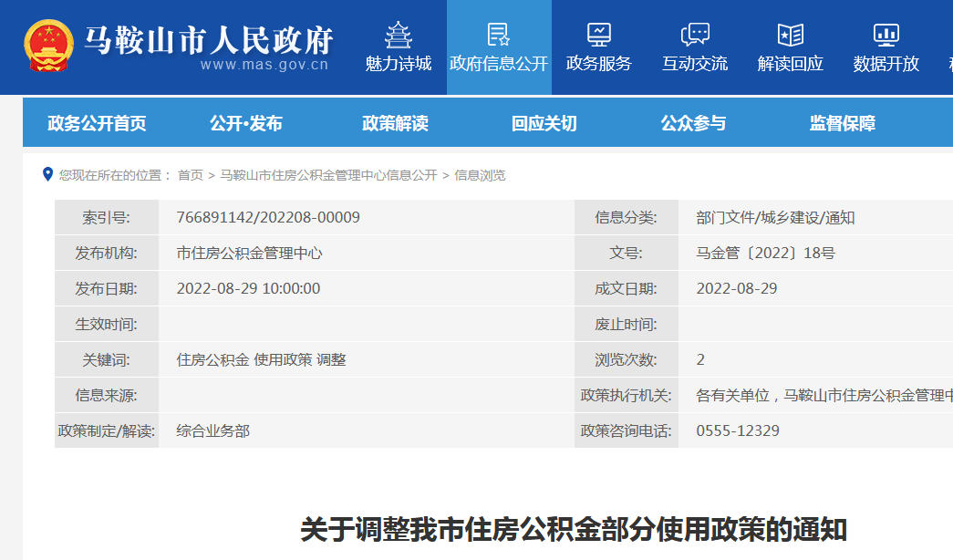This screenshot has width=953, height=560.
Task: Click the location pin icon in breadcrumb
Action: [x=47, y=174]
